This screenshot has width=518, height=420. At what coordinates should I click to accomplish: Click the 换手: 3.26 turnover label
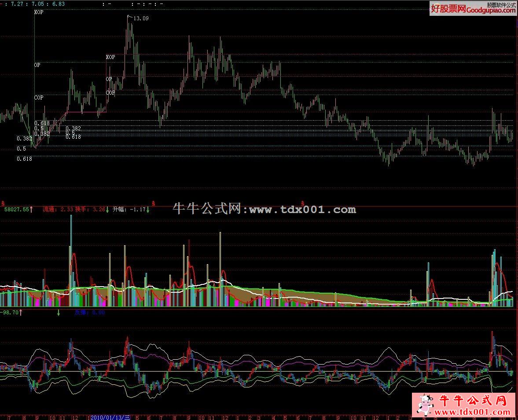[x=90, y=210]
